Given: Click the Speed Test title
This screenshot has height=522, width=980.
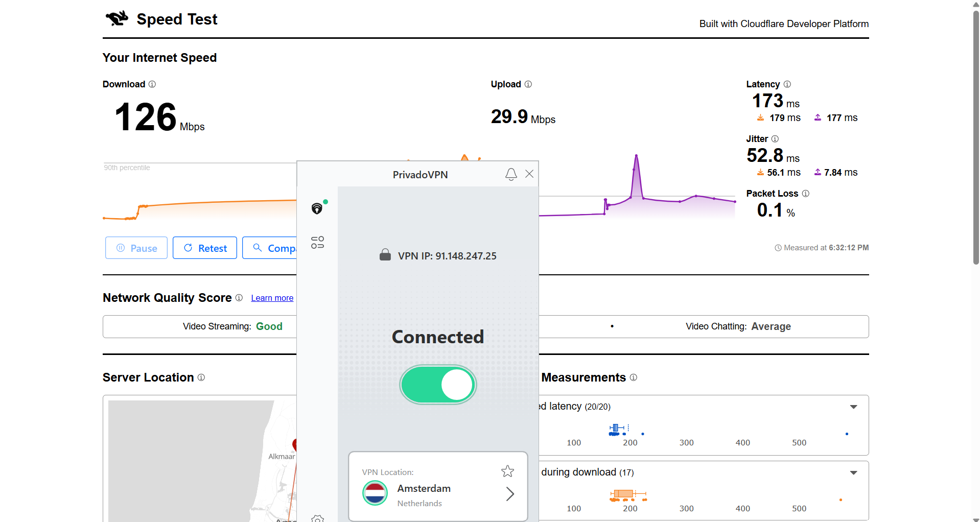Looking at the screenshot, I should coord(177,19).
